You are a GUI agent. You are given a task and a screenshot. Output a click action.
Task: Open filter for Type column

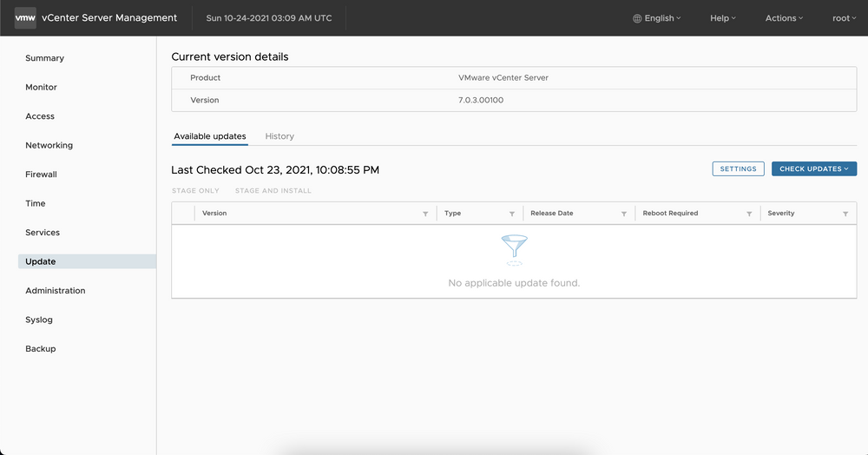pyautogui.click(x=511, y=214)
